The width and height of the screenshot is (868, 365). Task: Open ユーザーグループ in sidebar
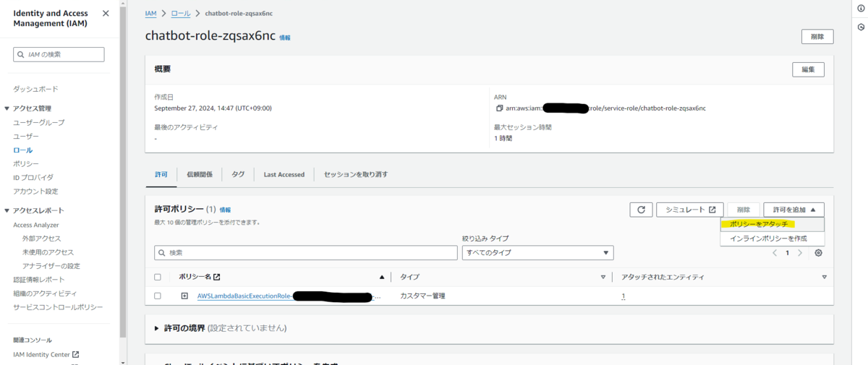[38, 122]
